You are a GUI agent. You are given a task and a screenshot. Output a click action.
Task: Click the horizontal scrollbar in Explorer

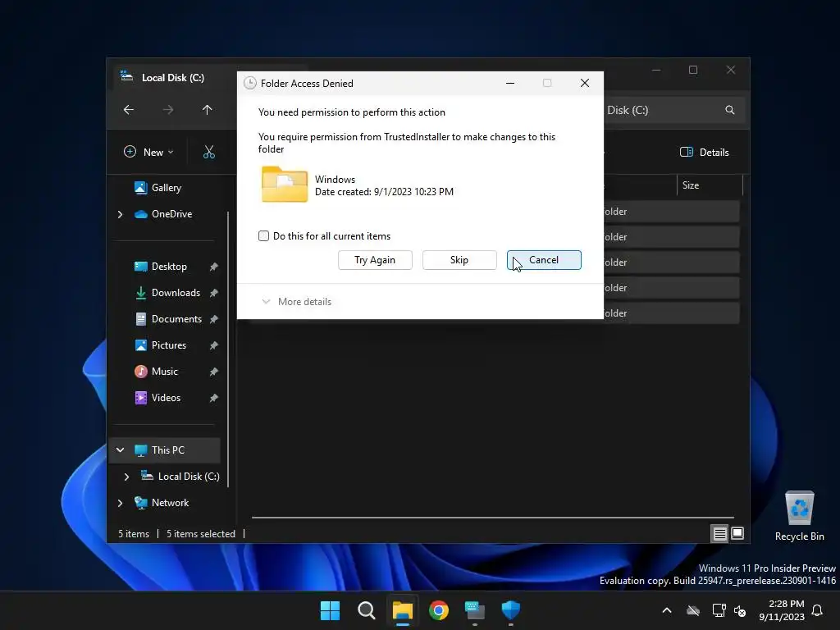(493, 518)
